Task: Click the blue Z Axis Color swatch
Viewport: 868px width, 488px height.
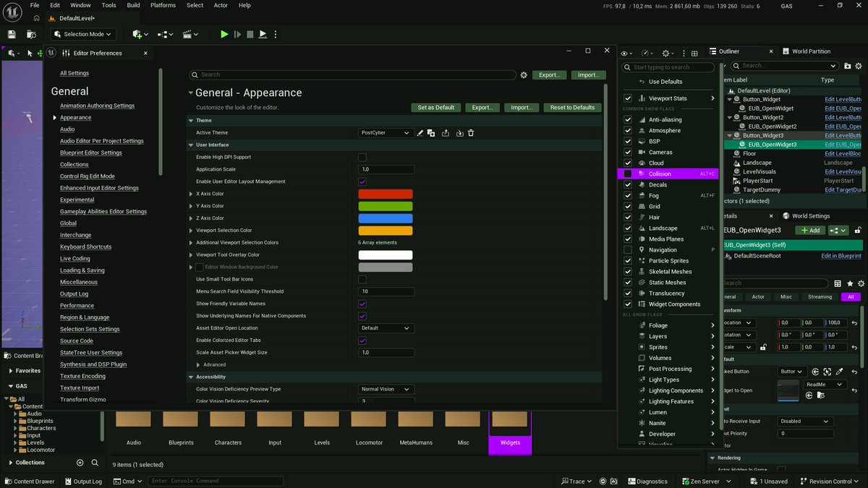Action: (386, 218)
